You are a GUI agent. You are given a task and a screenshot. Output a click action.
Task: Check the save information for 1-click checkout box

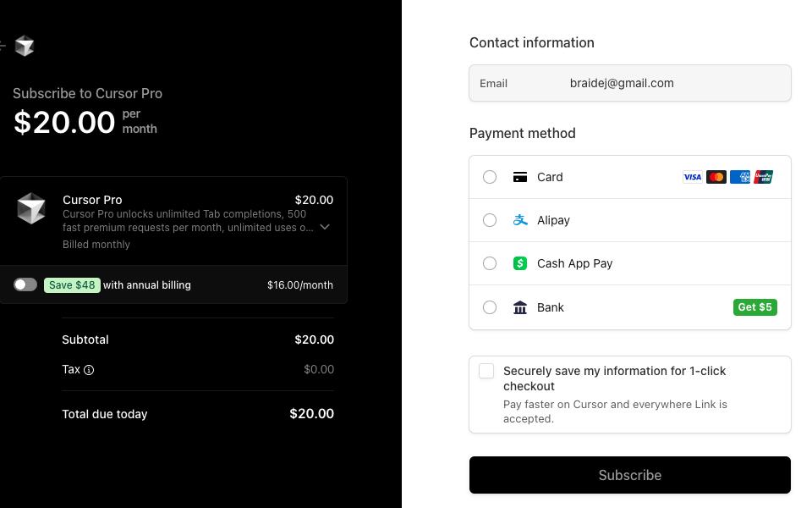click(486, 371)
